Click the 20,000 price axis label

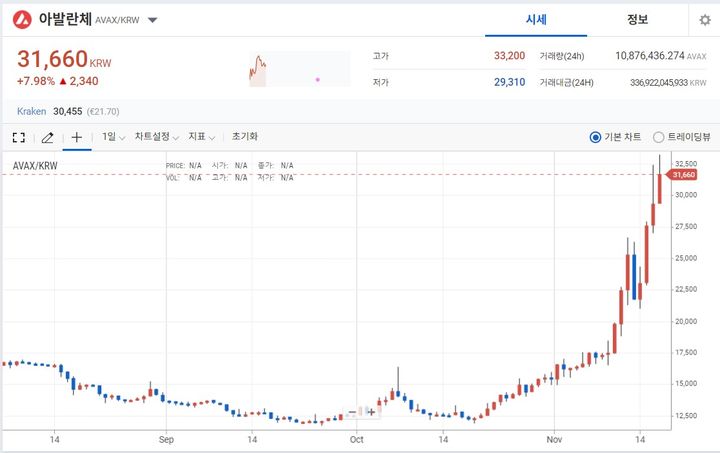(686, 321)
